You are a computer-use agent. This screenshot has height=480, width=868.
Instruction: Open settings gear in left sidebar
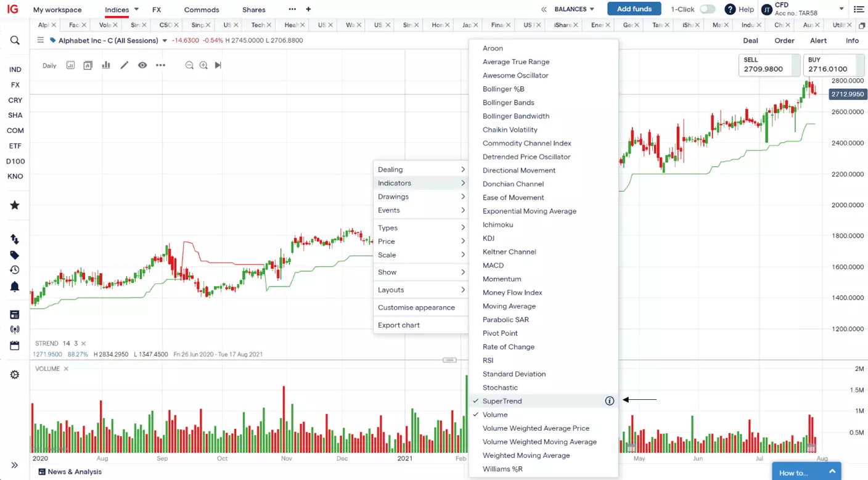point(15,375)
